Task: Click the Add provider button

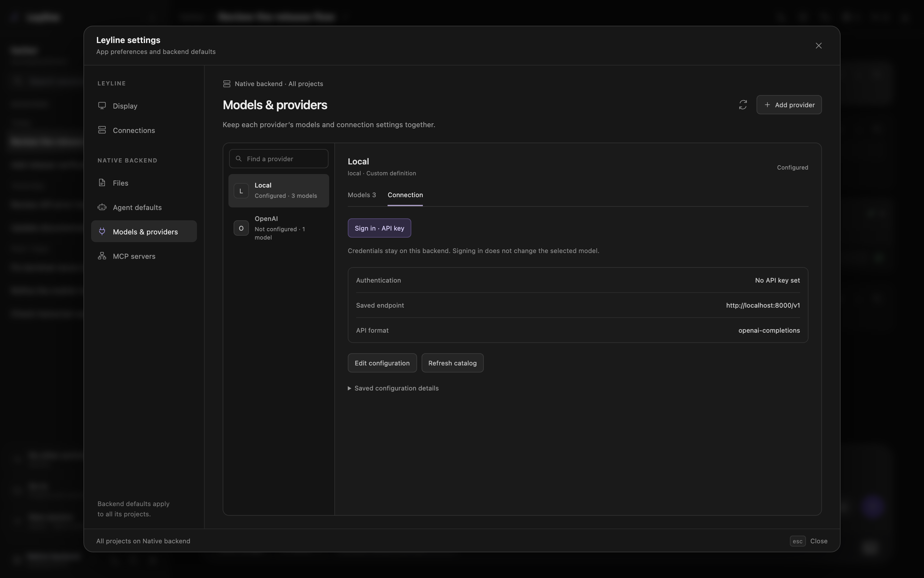Action: click(789, 105)
